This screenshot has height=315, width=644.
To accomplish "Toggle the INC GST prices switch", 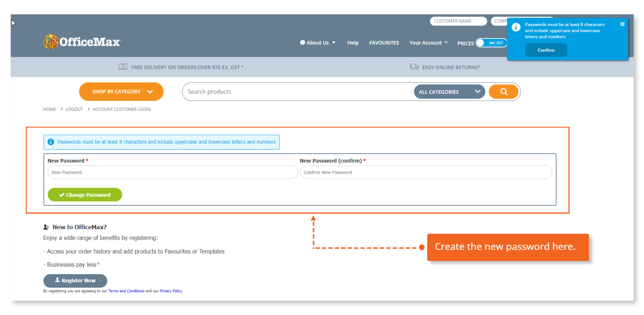I will [492, 43].
